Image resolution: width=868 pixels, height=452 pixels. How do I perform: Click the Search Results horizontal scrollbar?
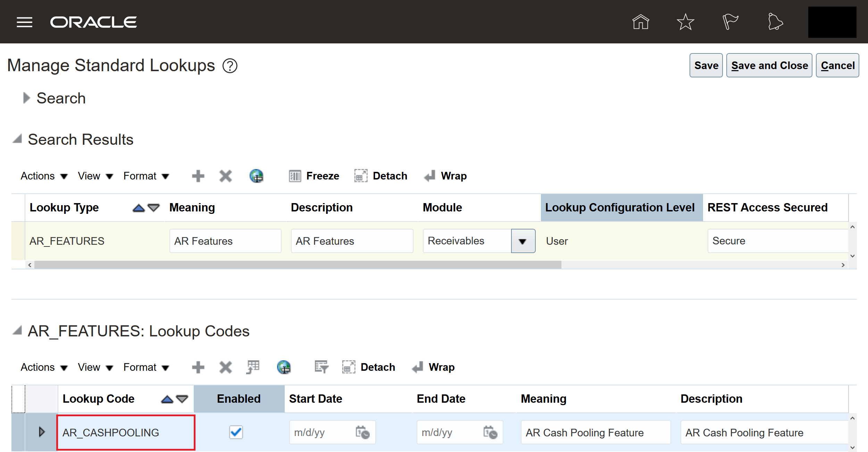[x=298, y=265]
